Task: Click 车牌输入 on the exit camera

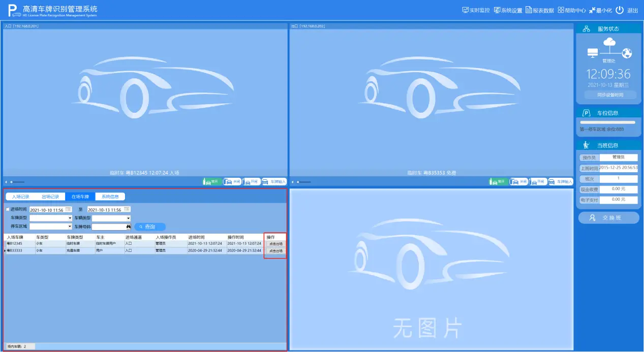Action: point(560,181)
